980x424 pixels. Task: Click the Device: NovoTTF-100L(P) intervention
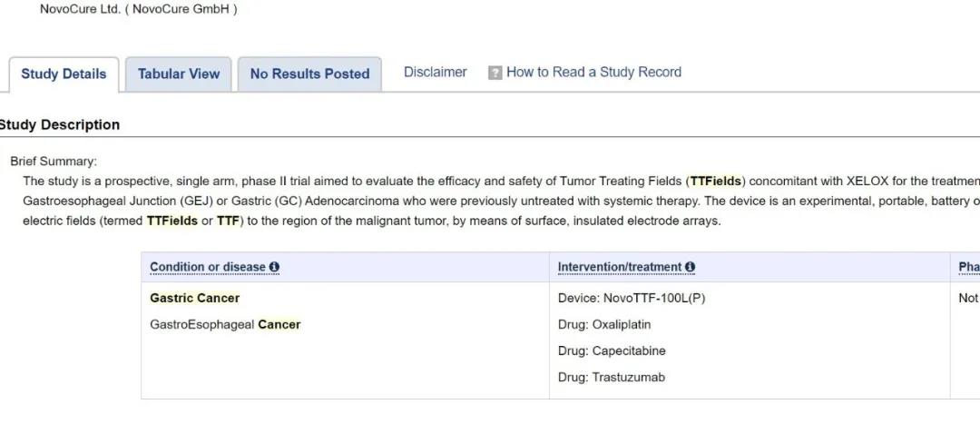pos(631,298)
